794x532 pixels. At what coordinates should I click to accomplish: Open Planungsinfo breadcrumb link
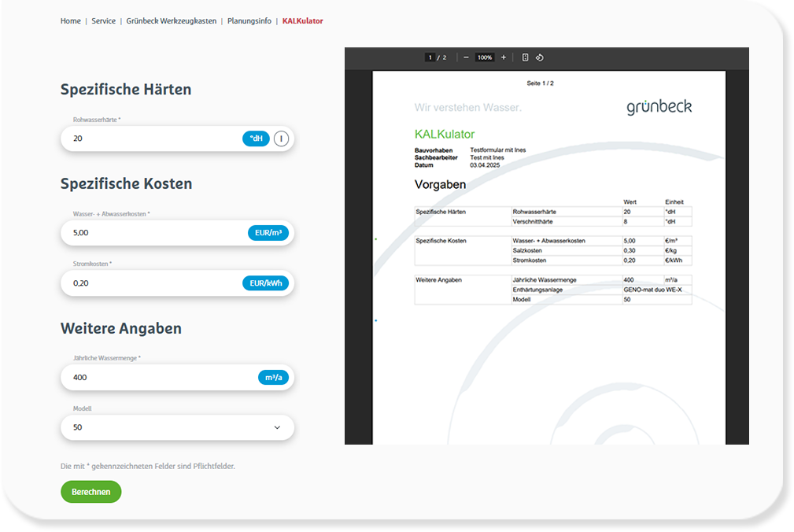point(249,21)
